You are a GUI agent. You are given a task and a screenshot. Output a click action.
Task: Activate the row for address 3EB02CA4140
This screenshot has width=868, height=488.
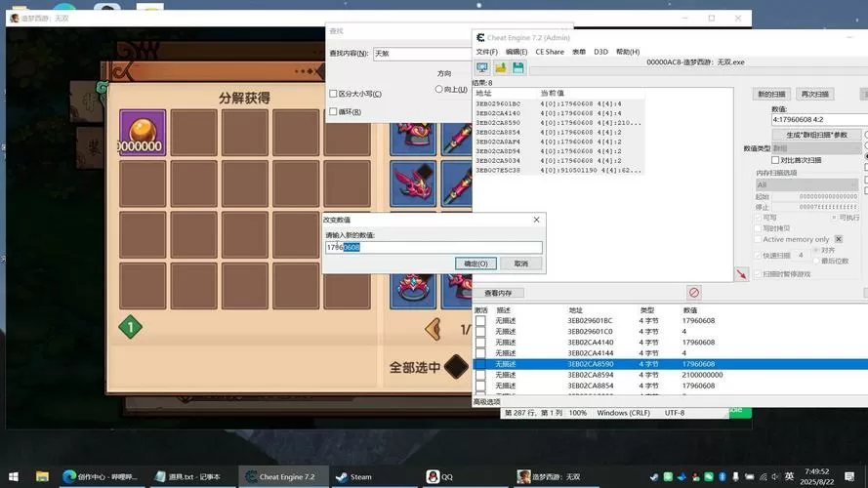(x=480, y=342)
